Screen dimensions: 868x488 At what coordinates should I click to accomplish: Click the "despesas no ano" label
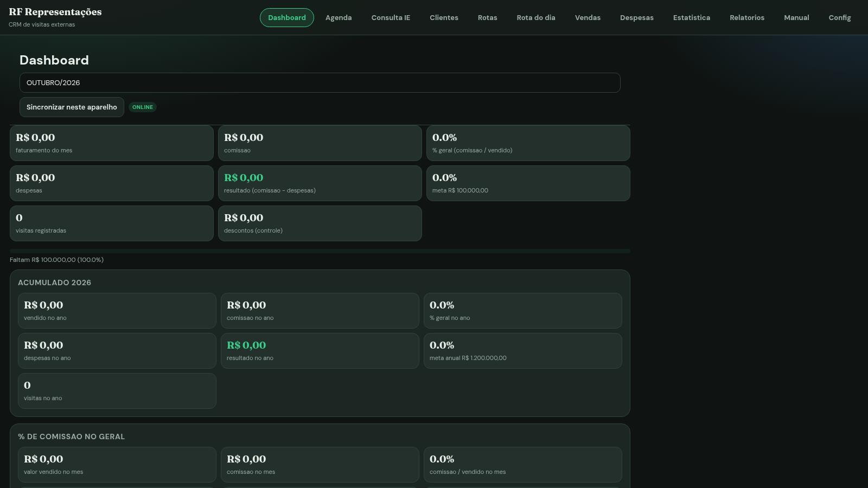[x=47, y=358]
